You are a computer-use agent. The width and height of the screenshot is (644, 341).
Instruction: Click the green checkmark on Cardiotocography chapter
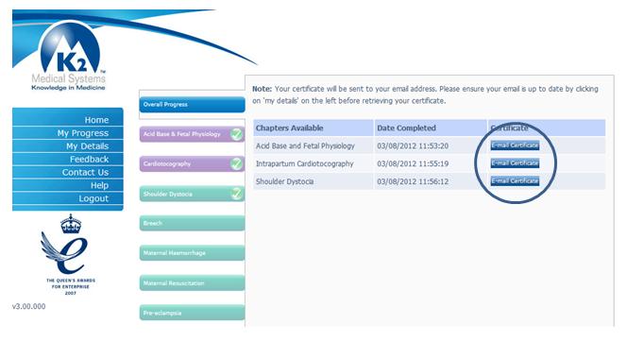pos(236,163)
